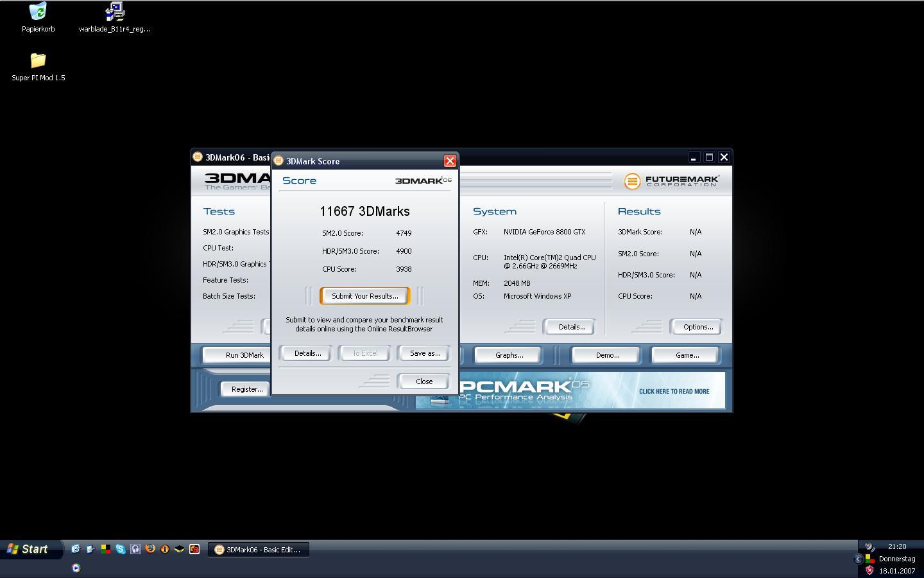Viewport: 924px width, 578px height.
Task: Minimize the 3DMark06 main window
Action: coord(694,157)
